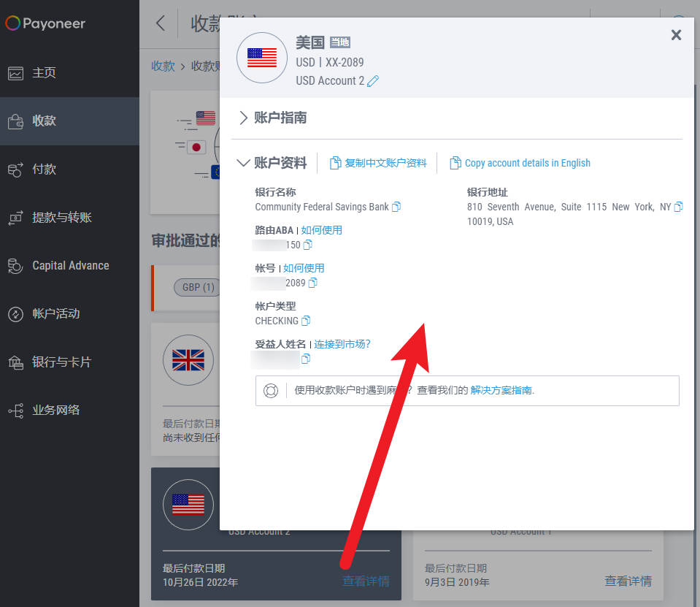This screenshot has width=700, height=607.
Task: Click the 收款 breadcrumb link
Action: 163,66
